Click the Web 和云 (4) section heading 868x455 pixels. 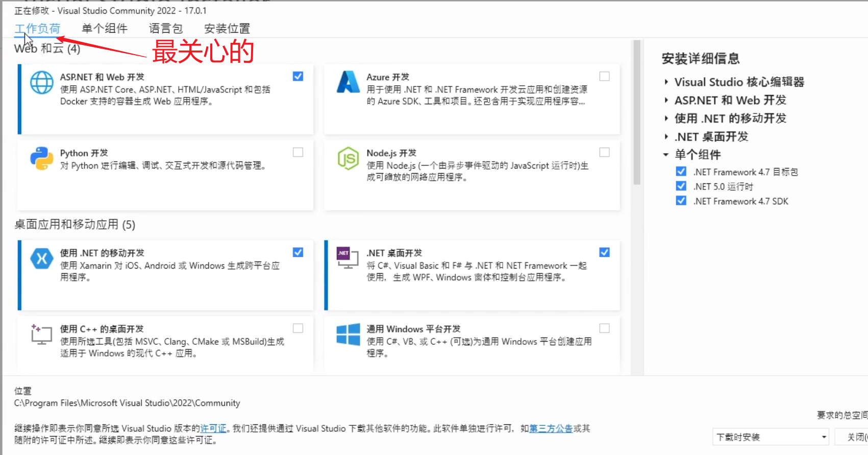[47, 49]
